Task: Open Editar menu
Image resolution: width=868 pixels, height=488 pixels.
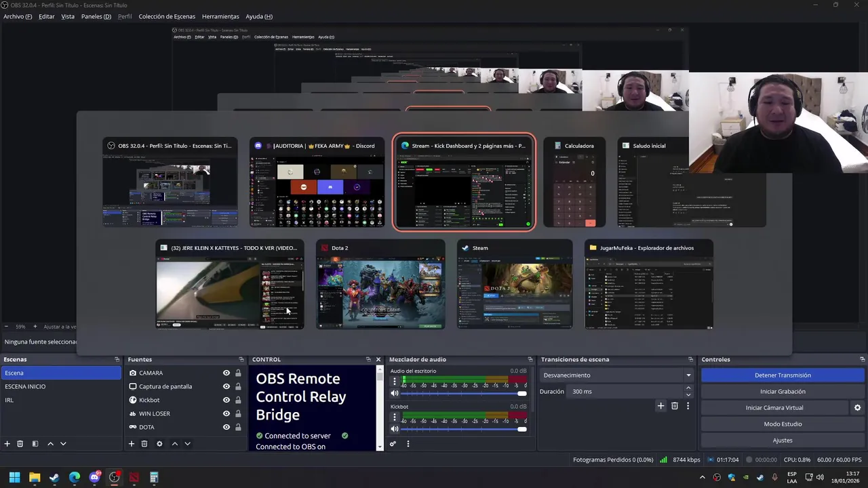Action: point(47,16)
